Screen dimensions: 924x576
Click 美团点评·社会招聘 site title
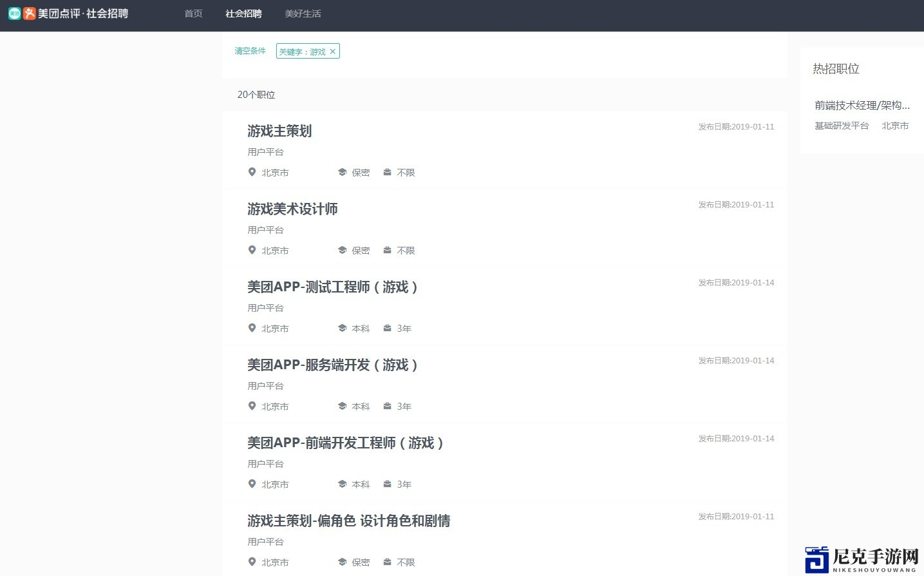(83, 14)
